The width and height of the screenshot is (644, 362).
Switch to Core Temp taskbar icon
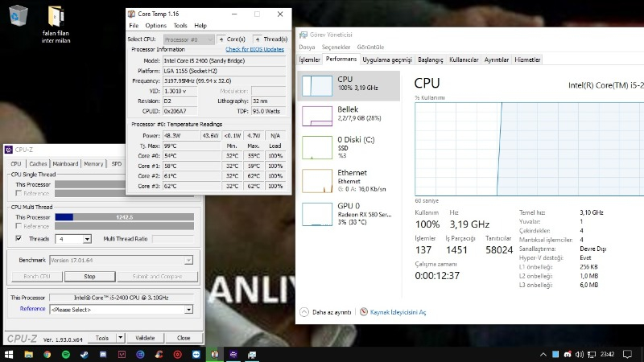(215, 354)
